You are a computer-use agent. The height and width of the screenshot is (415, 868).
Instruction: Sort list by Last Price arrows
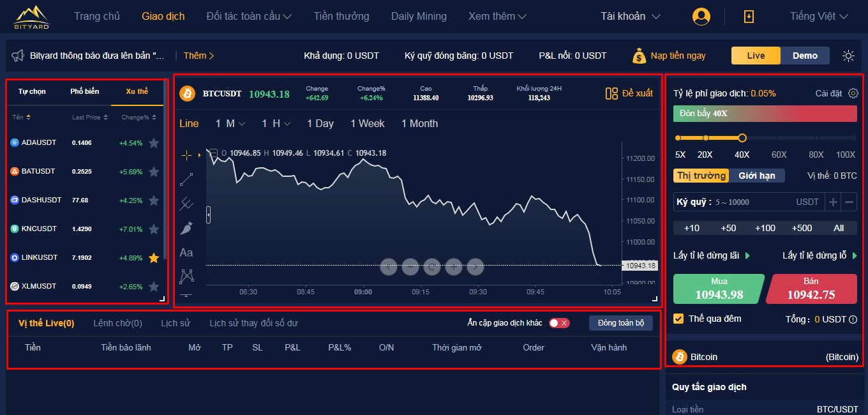pyautogui.click(x=105, y=117)
